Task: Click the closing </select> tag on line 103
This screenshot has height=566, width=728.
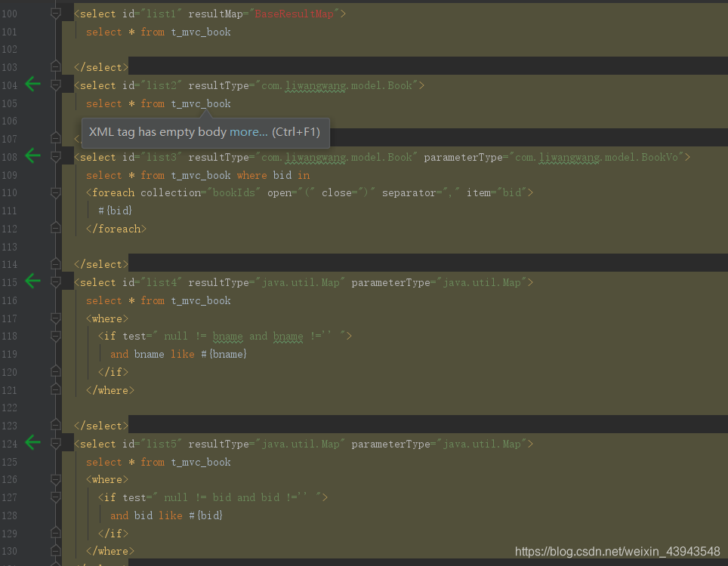Action: [x=101, y=67]
